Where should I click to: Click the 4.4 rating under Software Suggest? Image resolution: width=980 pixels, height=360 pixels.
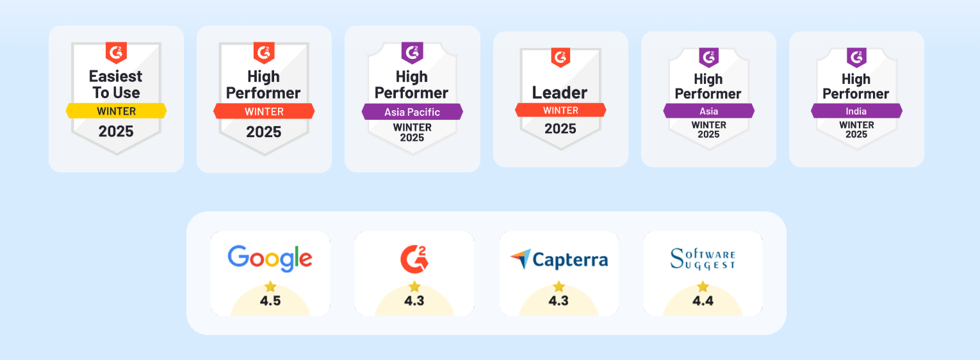coord(703,301)
